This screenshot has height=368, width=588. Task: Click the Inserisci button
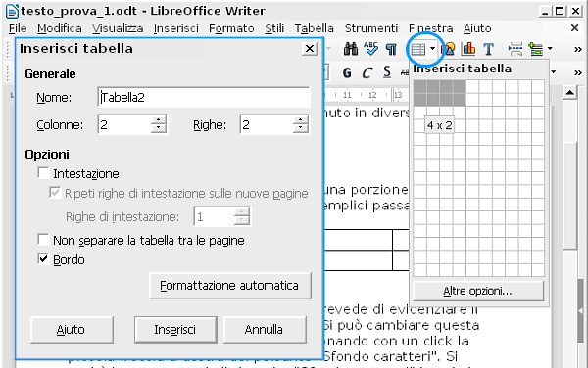(x=175, y=330)
